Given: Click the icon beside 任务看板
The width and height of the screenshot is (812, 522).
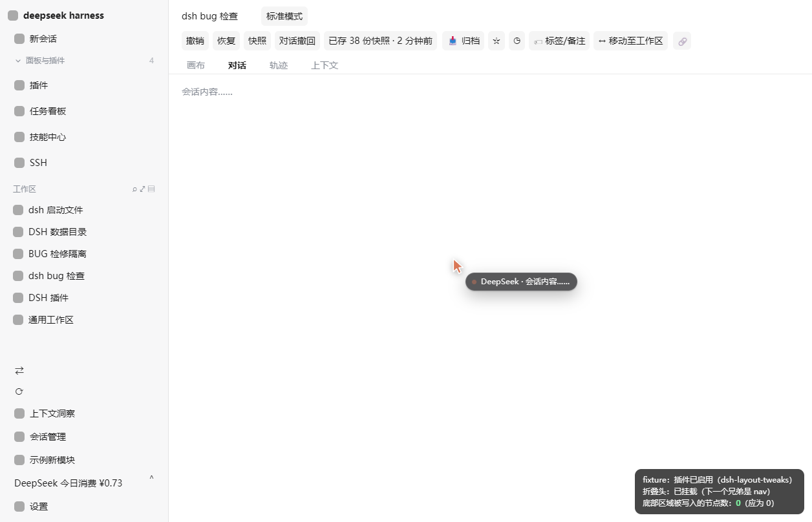Looking at the screenshot, I should pos(19,111).
